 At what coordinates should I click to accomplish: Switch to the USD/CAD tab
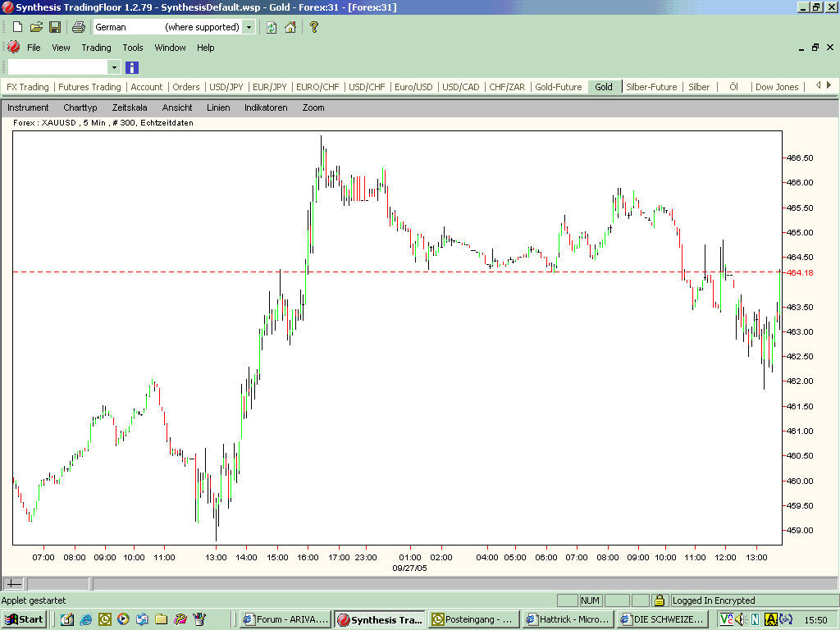click(461, 87)
